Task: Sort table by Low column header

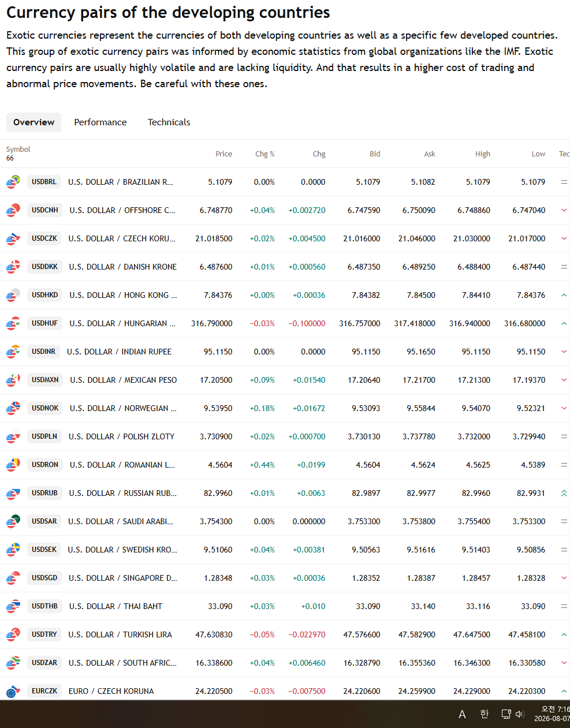Action: (x=538, y=154)
